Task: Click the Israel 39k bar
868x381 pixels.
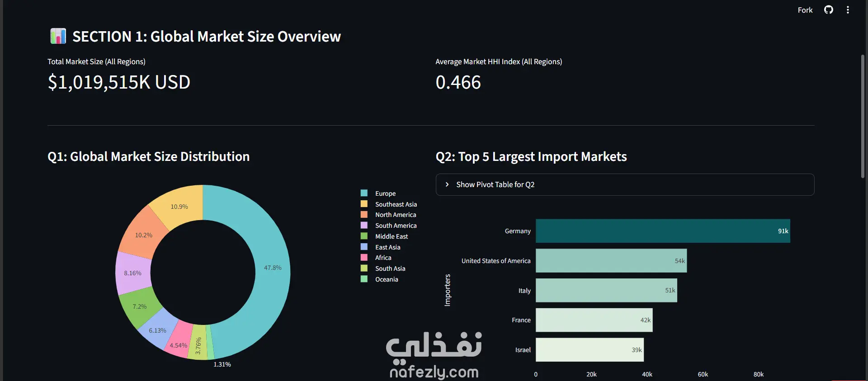Action: 590,350
